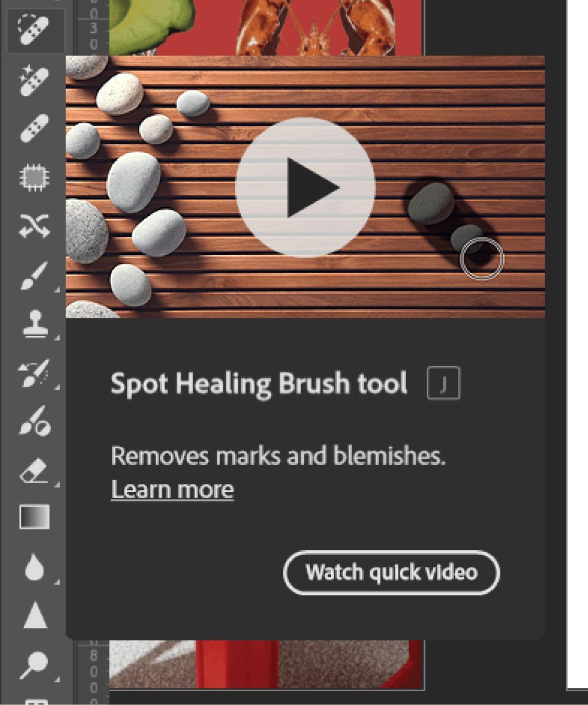Select the Patch tool icon
Image resolution: width=588 pixels, height=705 pixels.
coord(34,177)
